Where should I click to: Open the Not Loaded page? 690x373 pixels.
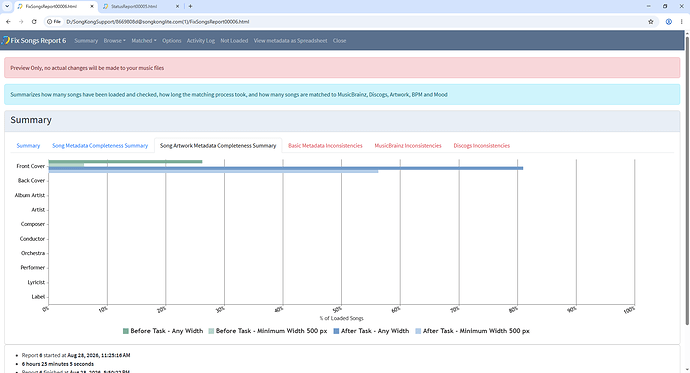[x=234, y=40]
